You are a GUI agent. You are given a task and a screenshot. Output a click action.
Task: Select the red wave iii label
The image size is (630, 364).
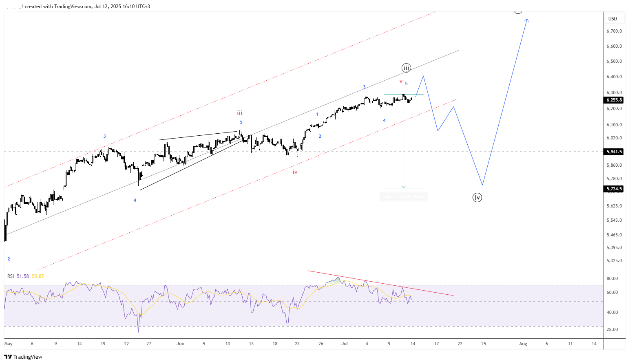(240, 113)
